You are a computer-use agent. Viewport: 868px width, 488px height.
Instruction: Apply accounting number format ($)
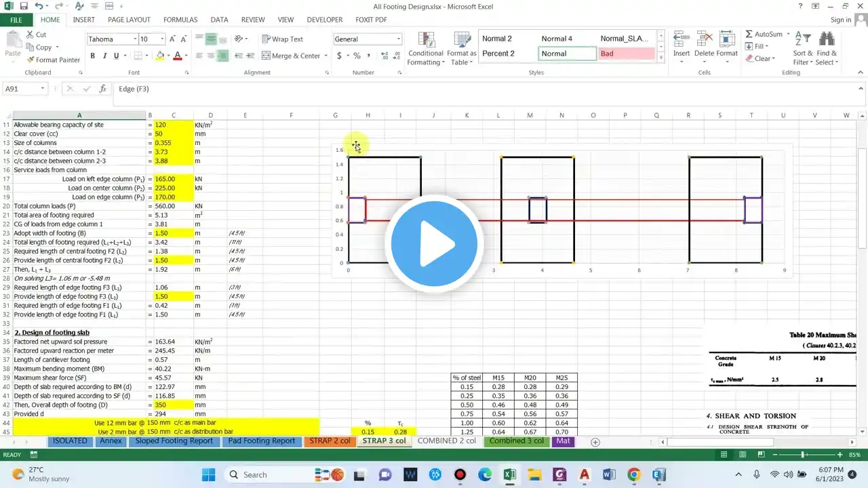339,56
